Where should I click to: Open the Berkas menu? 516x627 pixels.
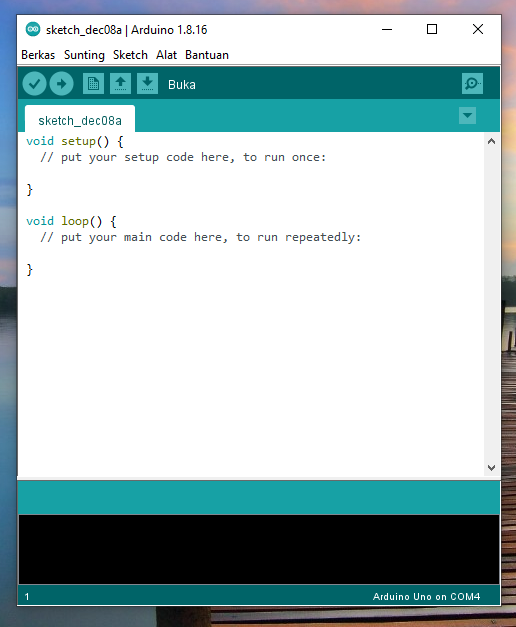tap(38, 55)
